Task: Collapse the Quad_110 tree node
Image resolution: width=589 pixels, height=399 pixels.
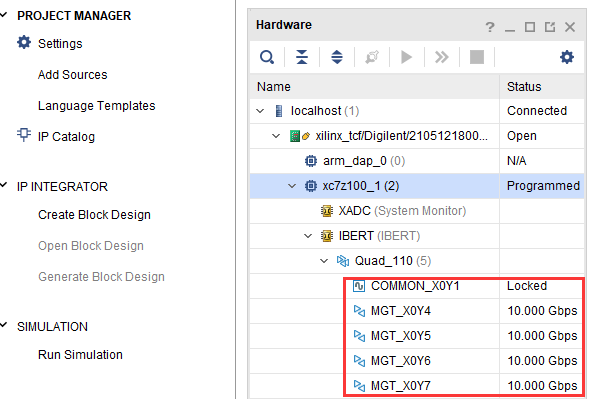Action: point(324,260)
